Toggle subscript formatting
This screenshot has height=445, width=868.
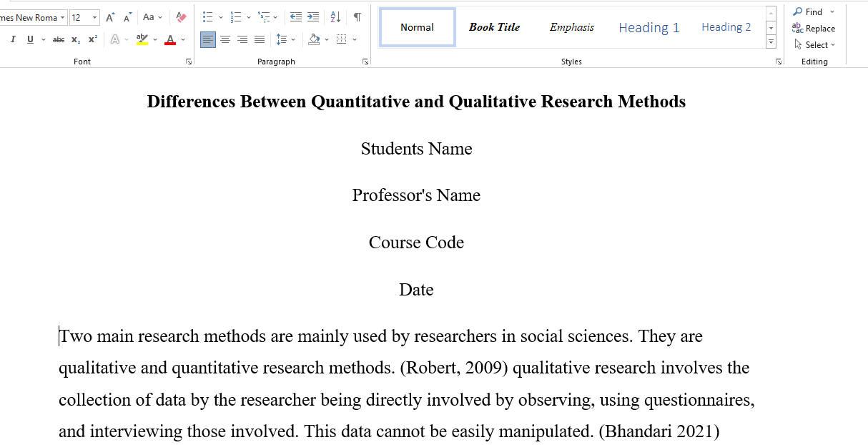click(x=76, y=39)
